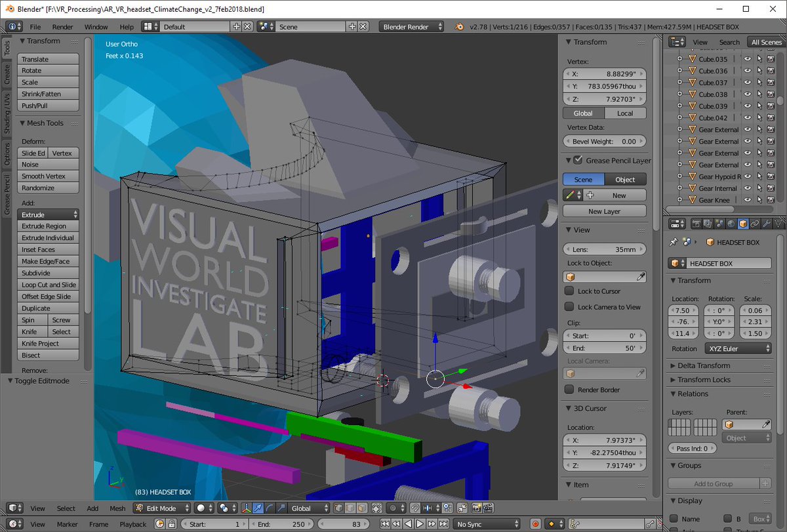Click the Subdivide button
Screen dimensions: 787x532
point(49,273)
